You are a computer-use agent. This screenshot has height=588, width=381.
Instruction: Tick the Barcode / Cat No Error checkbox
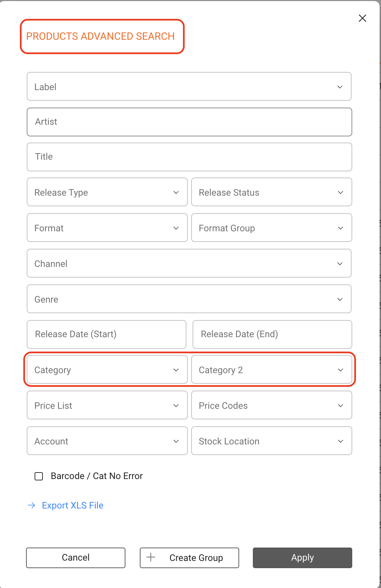click(x=39, y=476)
